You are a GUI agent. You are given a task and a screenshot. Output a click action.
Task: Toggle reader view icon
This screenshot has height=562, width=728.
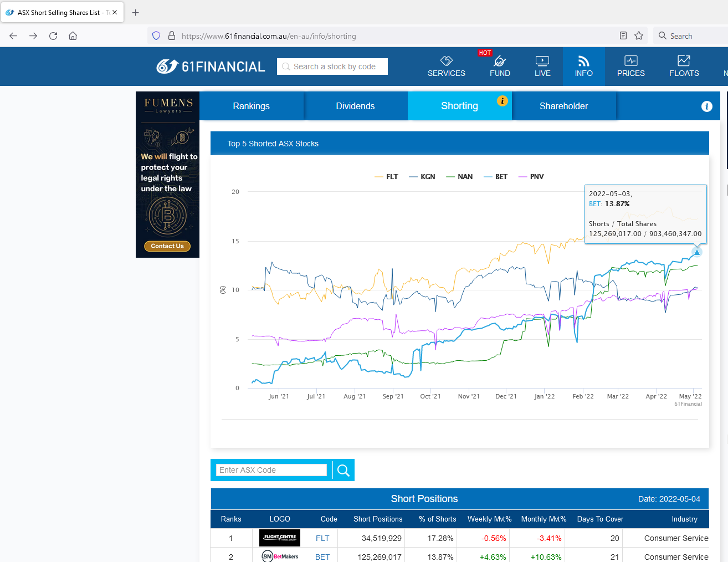[623, 36]
